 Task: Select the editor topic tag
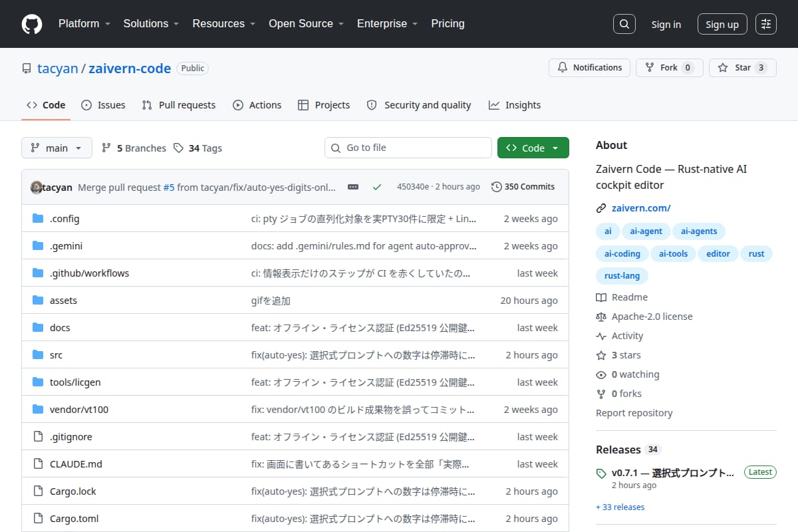point(718,253)
